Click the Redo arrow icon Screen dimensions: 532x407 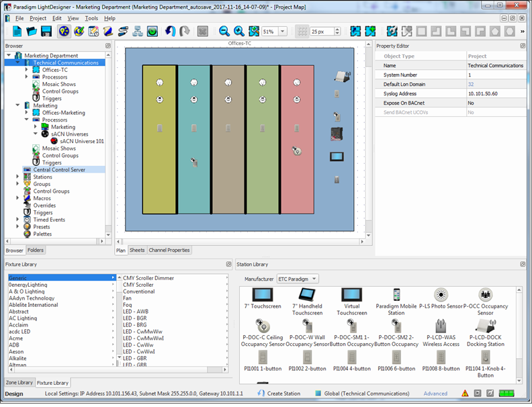pyautogui.click(x=185, y=32)
